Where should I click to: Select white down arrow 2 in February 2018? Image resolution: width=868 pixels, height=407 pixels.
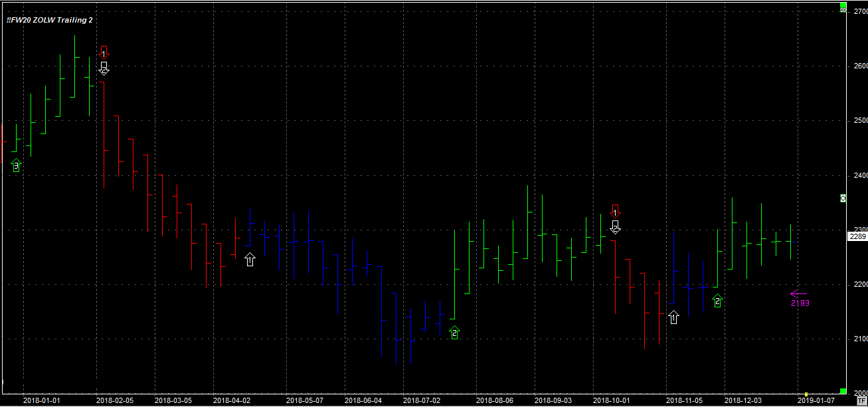(104, 68)
